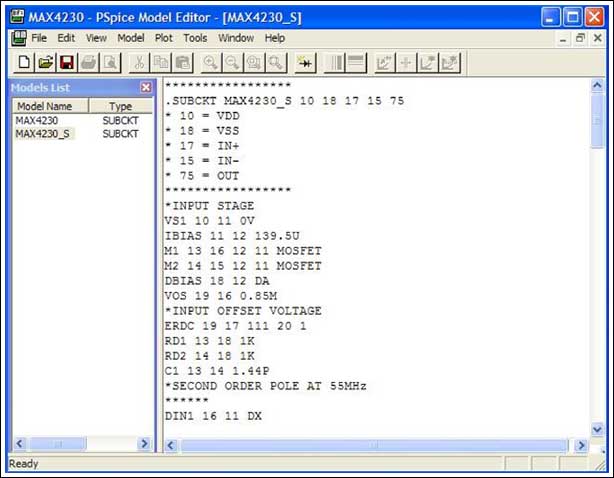The height and width of the screenshot is (478, 614).
Task: Open the Model menu
Action: click(130, 38)
